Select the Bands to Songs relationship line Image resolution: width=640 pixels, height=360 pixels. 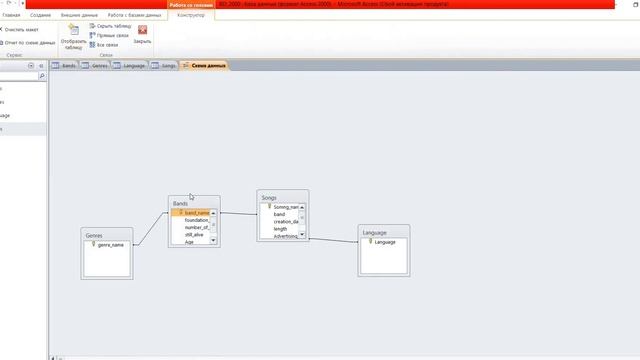(x=238, y=213)
